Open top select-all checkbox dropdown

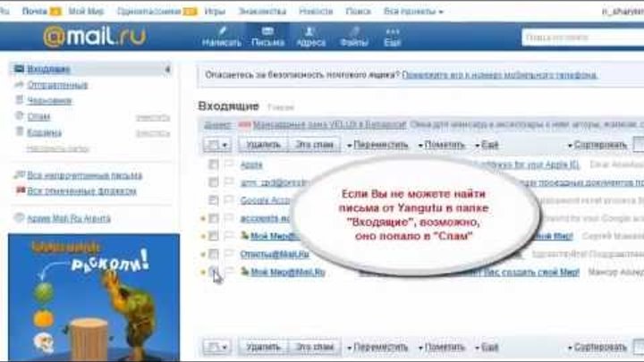[x=216, y=145]
